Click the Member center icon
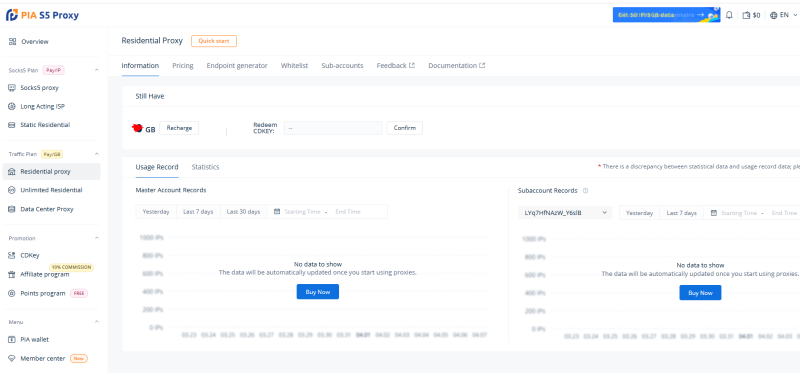 pyautogui.click(x=12, y=359)
